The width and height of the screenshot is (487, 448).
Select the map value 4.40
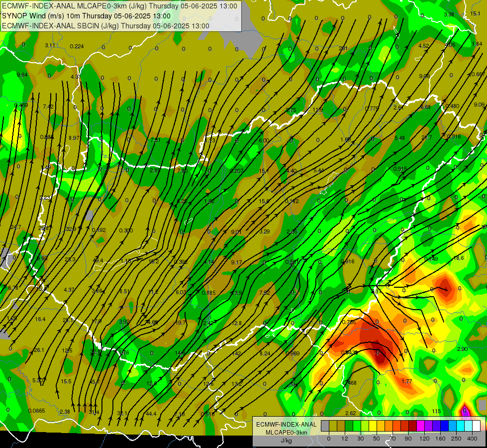pos(292,171)
